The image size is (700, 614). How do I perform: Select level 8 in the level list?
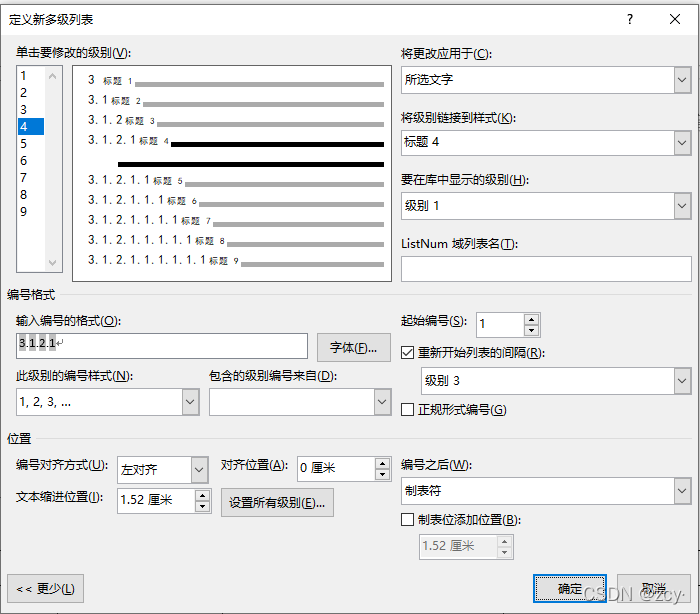pos(30,194)
